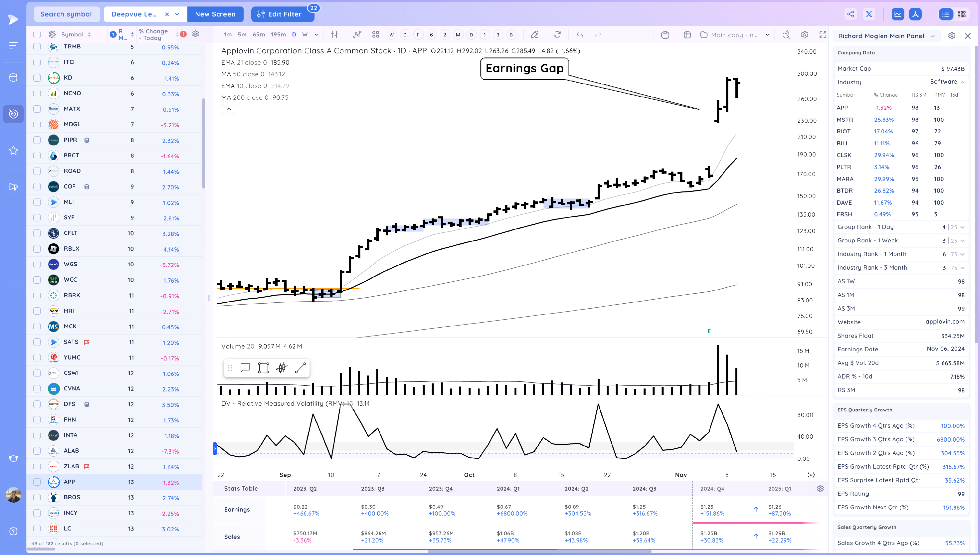Open the share icon in top bar
Screen dimensions: 980x555
pyautogui.click(x=850, y=14)
